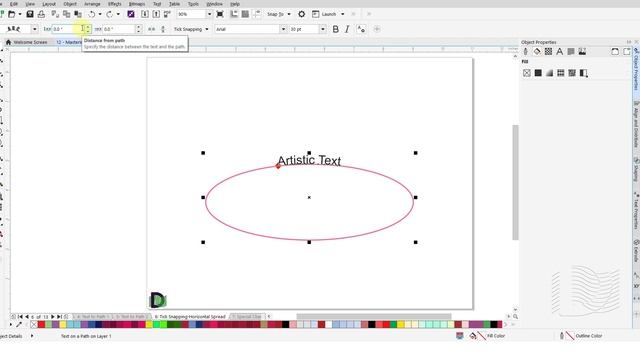
Task: Click the purple Search content icon
Action: [x=131, y=14]
